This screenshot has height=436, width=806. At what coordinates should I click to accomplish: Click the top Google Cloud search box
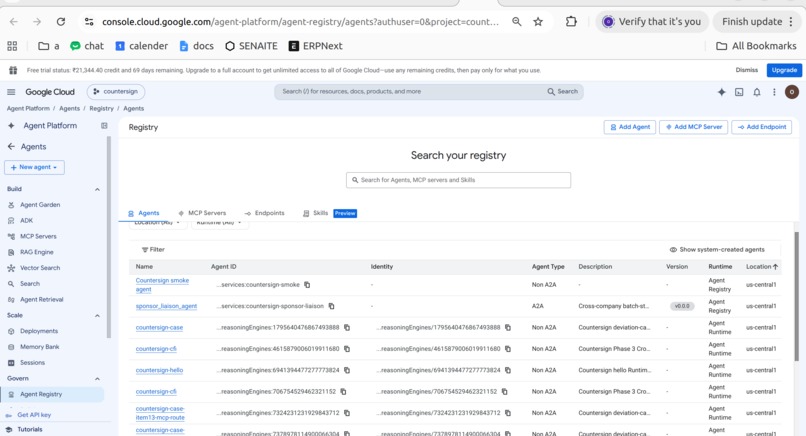point(429,92)
